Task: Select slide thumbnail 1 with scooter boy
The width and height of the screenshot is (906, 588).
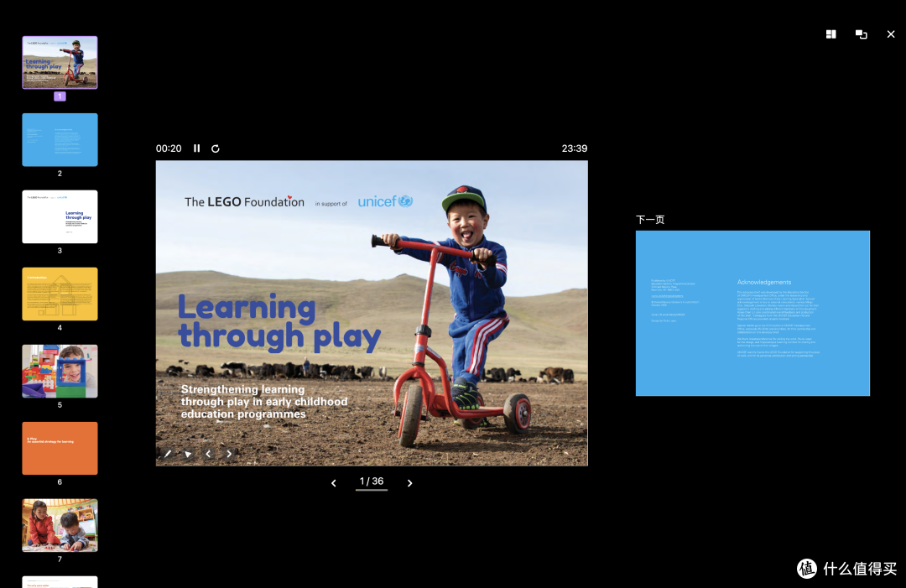Action: tap(60, 62)
